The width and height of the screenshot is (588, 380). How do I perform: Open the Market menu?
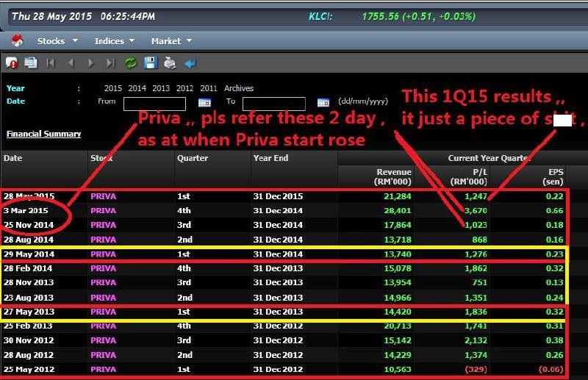[166, 41]
